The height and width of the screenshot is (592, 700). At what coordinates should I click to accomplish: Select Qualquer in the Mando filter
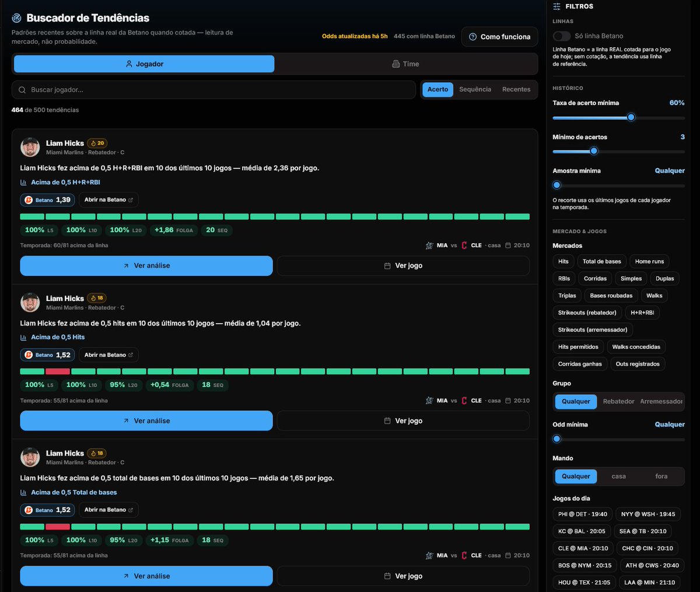576,477
